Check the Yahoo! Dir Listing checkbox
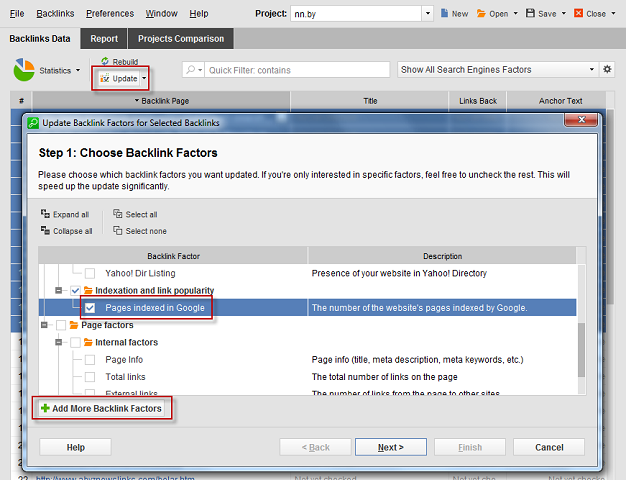This screenshot has height=480, width=626. (90, 273)
